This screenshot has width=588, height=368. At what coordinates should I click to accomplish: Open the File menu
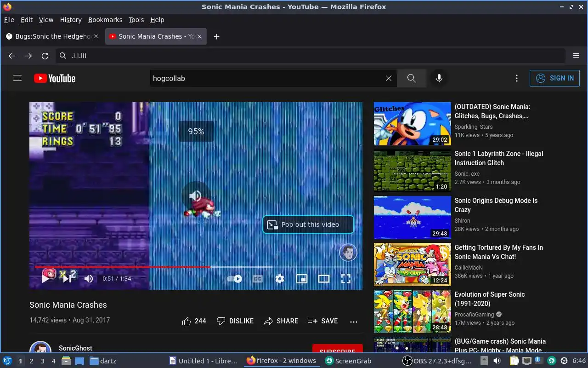coord(9,20)
